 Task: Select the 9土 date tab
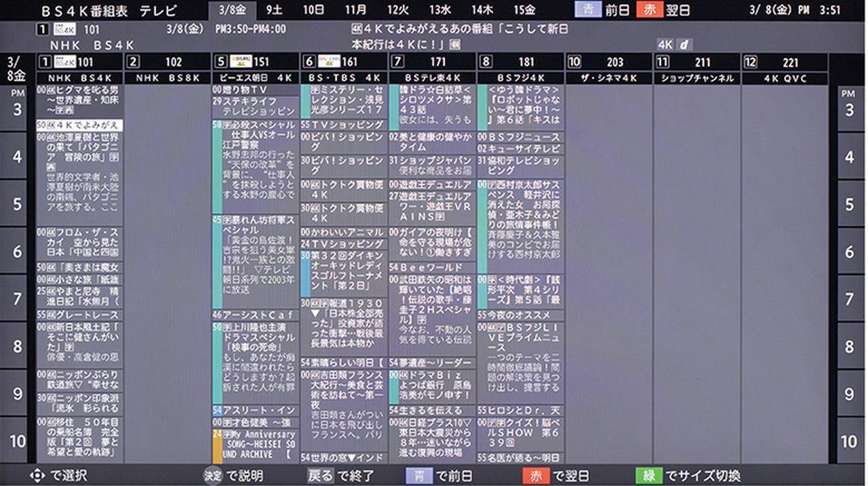275,10
